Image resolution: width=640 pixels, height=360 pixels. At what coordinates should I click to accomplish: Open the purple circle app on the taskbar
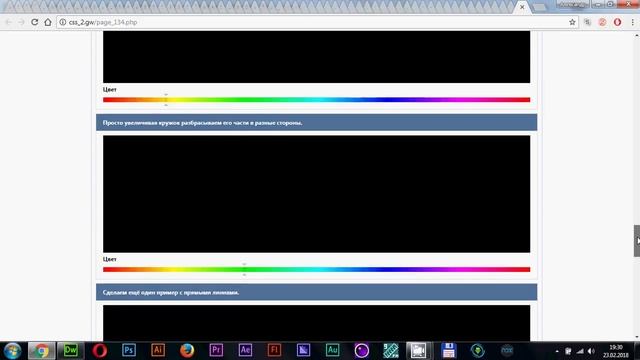[x=362, y=351]
